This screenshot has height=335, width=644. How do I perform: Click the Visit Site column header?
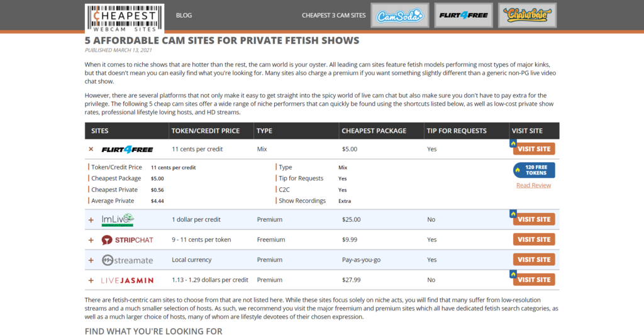(527, 131)
